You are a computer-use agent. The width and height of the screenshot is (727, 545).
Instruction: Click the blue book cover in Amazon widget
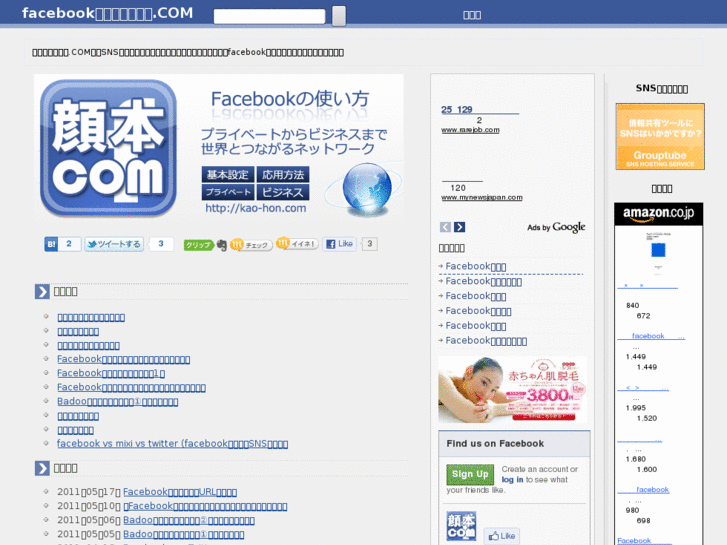pos(658,250)
